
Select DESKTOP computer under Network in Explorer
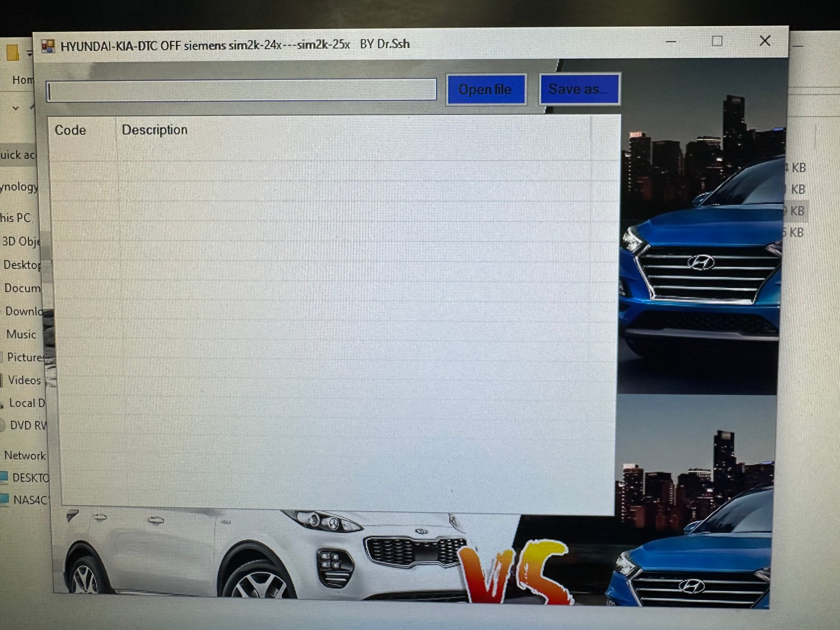[x=30, y=478]
